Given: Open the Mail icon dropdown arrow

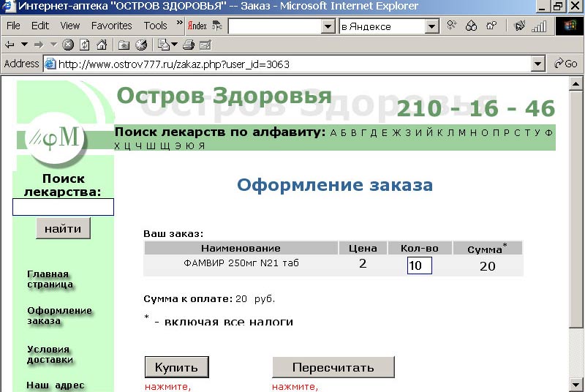Looking at the screenshot, I should click(x=174, y=45).
